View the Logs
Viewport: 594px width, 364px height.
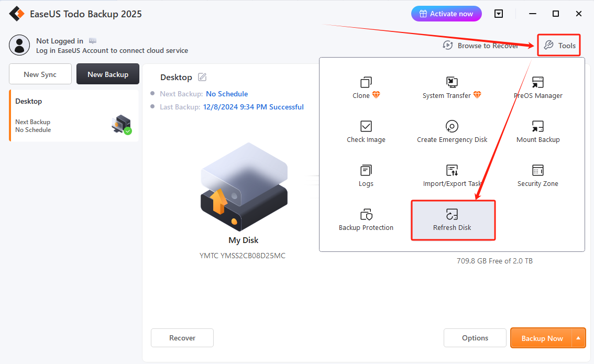point(366,176)
